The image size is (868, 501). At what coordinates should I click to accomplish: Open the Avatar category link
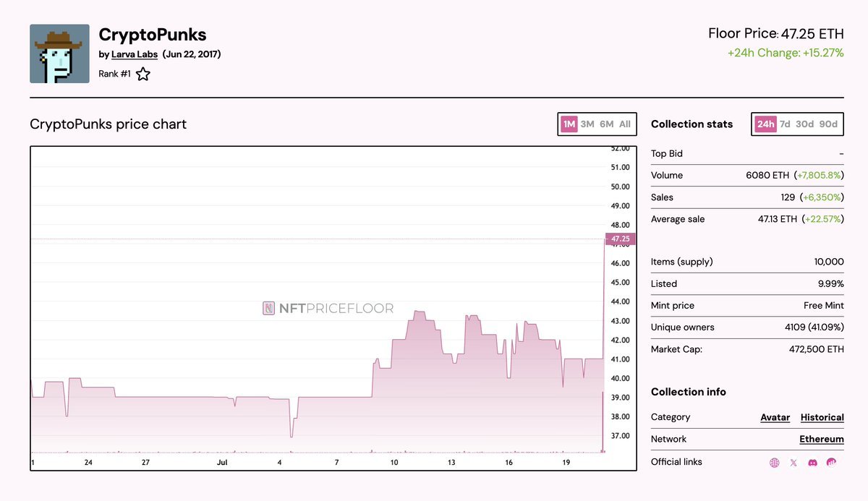[x=775, y=417]
